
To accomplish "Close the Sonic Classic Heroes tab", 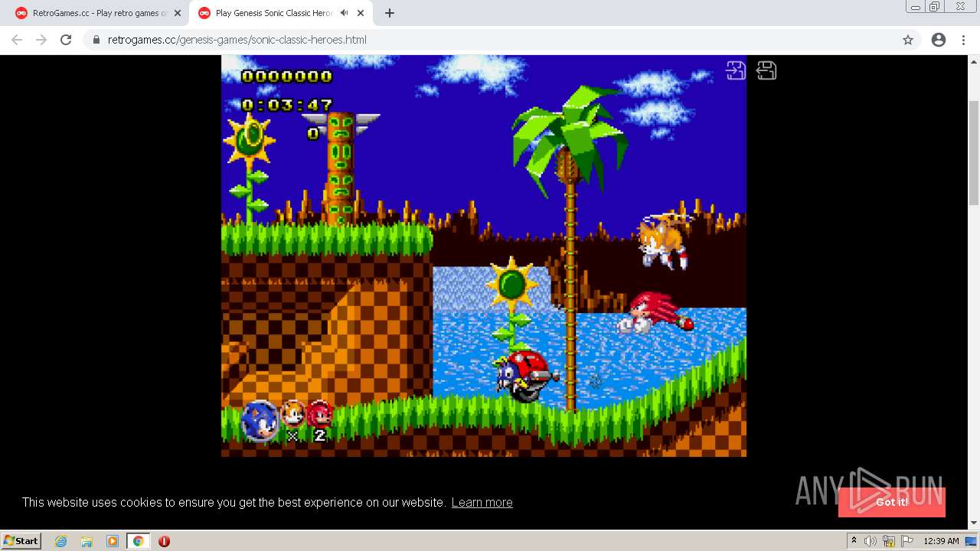I will click(361, 13).
